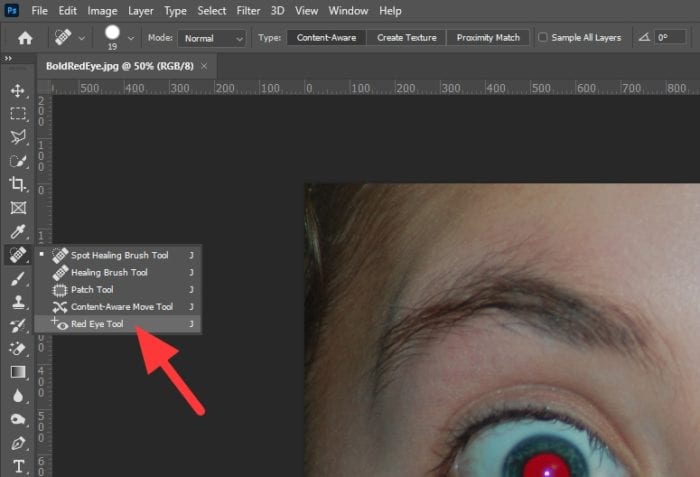Click the Photoshop Ps logo icon
The height and width of the screenshot is (477, 700).
click(11, 10)
